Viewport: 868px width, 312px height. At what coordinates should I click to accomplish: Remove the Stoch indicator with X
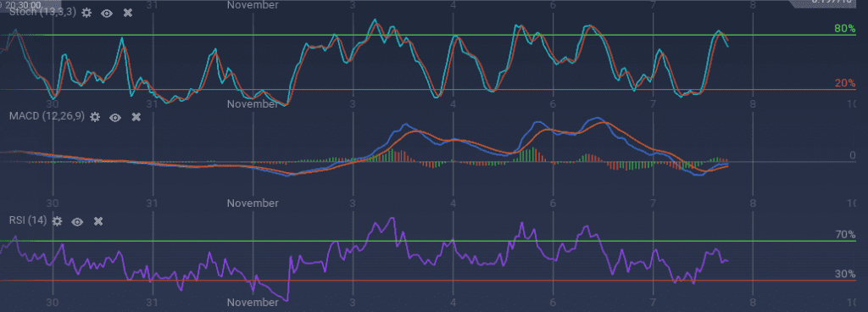point(128,12)
